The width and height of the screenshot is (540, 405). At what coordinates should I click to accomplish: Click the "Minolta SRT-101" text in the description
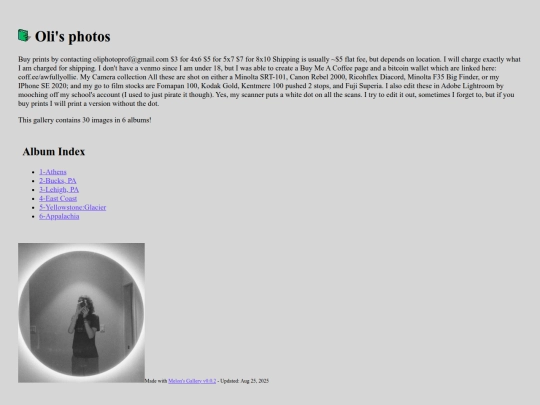(x=260, y=77)
